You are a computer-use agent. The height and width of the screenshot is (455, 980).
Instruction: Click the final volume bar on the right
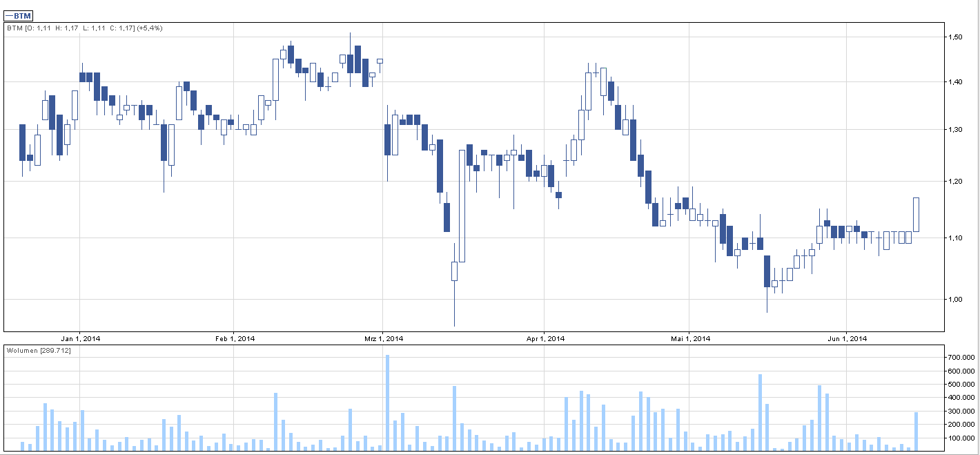[916, 432]
